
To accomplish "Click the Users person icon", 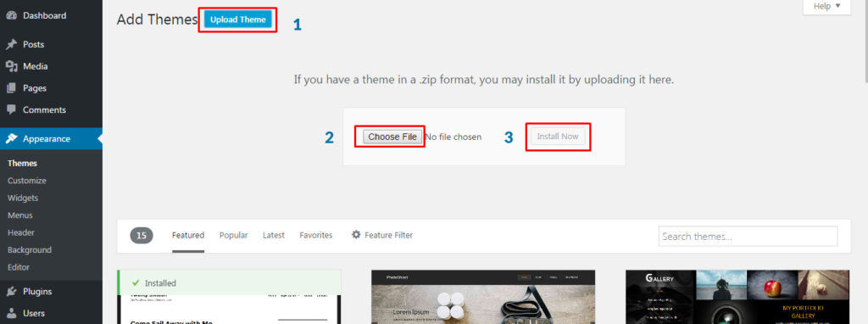I will pyautogui.click(x=11, y=313).
